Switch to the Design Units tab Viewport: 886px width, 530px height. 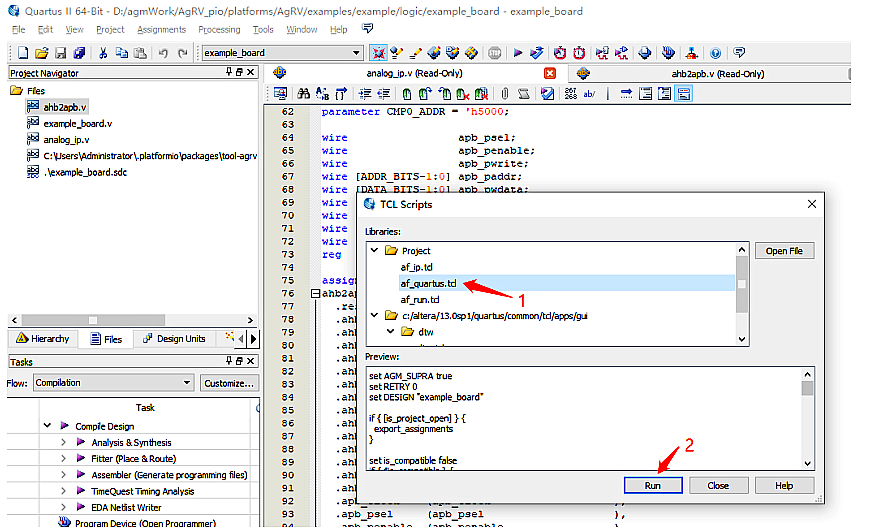174,338
